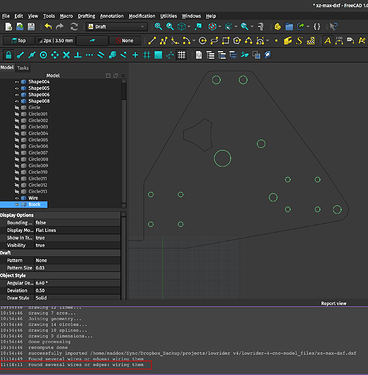
Task: Switch to the Tasks tab
Action: tap(23, 68)
